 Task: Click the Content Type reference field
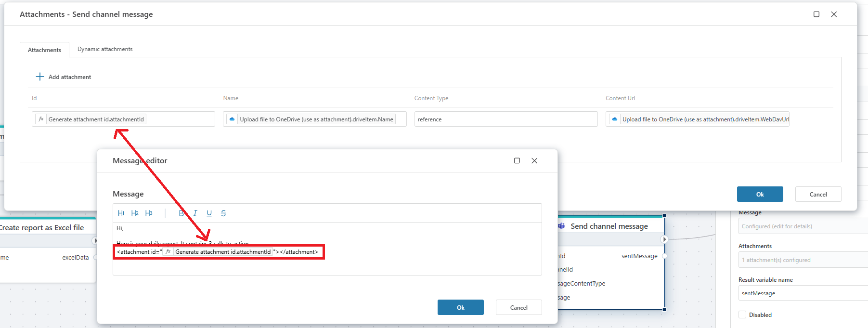tap(505, 119)
